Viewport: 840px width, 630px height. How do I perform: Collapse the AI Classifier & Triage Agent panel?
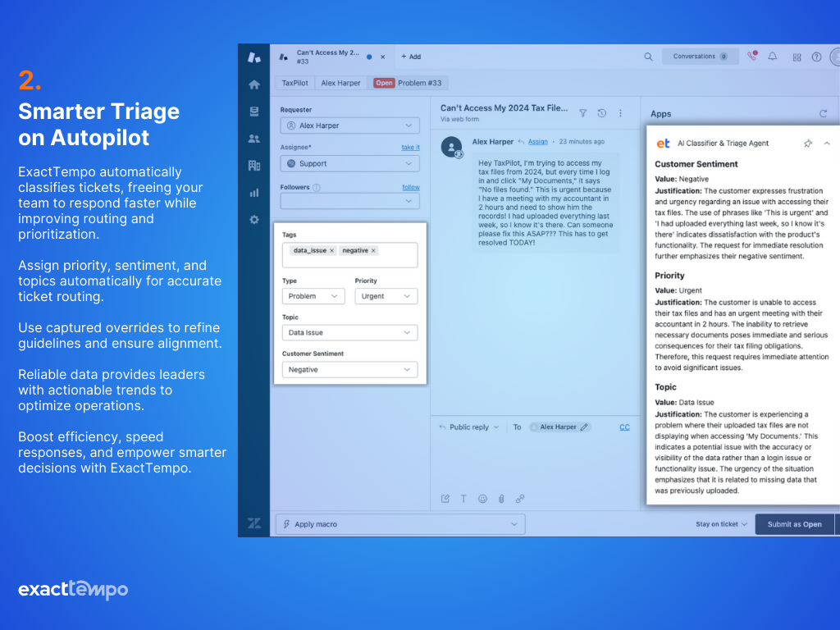[827, 143]
